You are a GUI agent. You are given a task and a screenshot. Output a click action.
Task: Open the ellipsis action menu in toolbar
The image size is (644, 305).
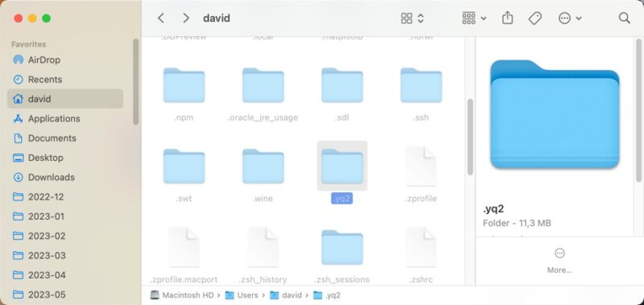[570, 18]
